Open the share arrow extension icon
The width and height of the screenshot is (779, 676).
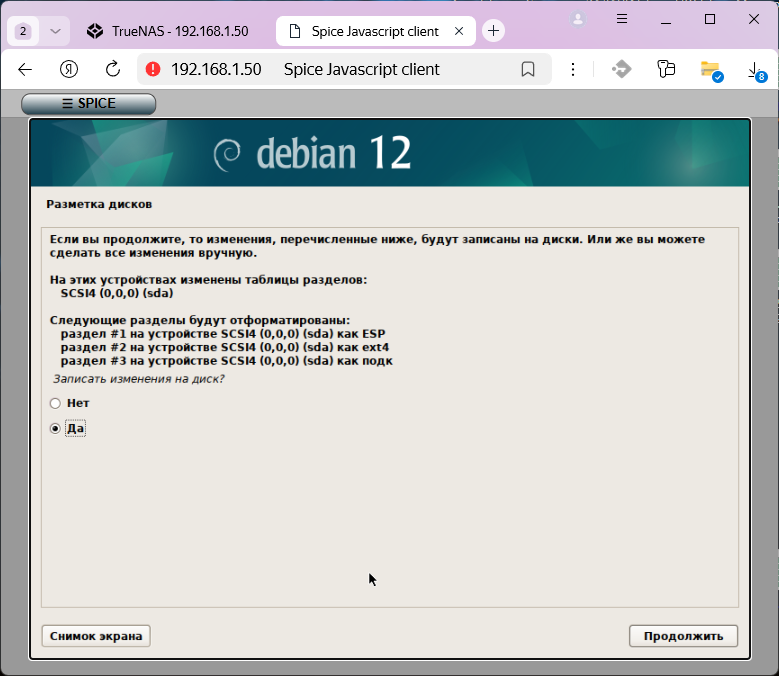coord(622,69)
